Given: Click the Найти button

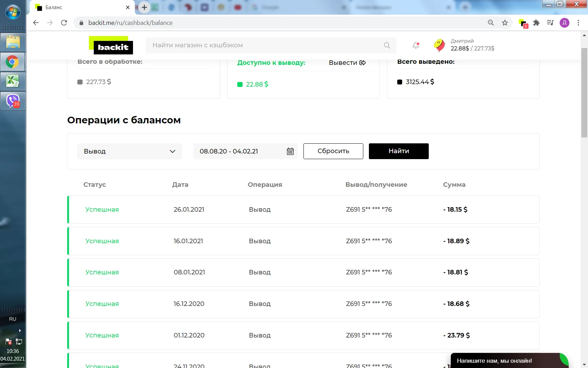Looking at the screenshot, I should click(399, 151).
